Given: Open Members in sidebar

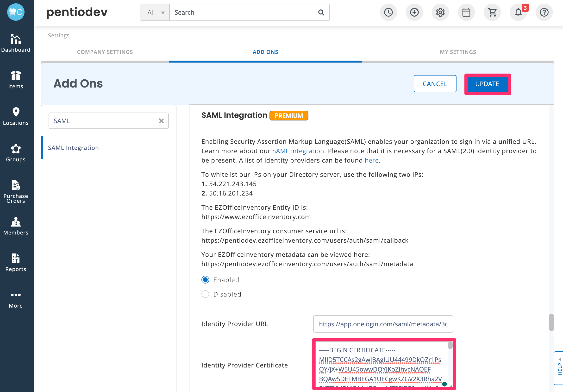Looking at the screenshot, I should 16,226.
